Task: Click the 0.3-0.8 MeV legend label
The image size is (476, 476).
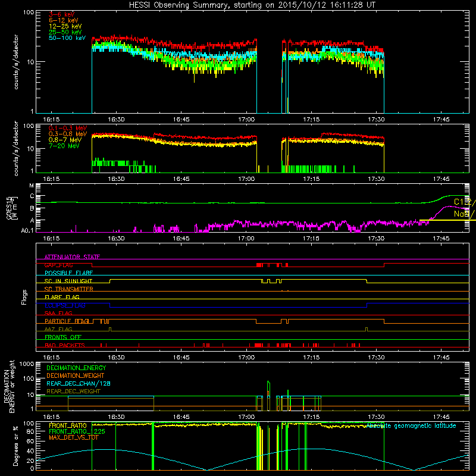Action: pos(68,134)
